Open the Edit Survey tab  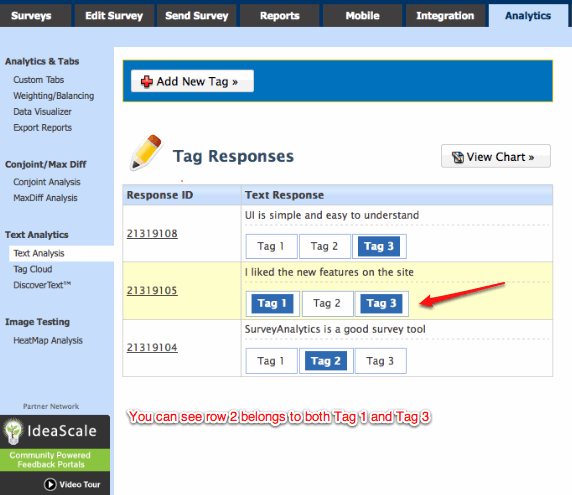[114, 16]
